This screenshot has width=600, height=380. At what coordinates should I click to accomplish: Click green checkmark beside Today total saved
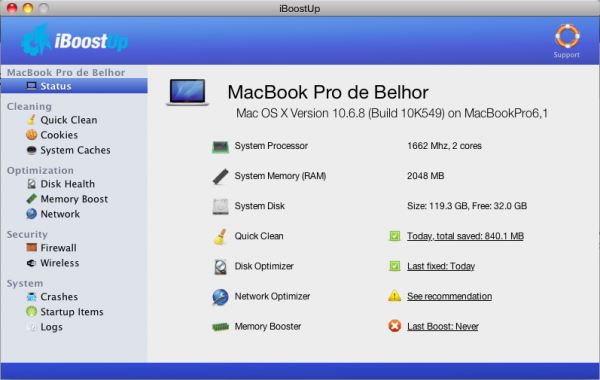click(x=395, y=236)
